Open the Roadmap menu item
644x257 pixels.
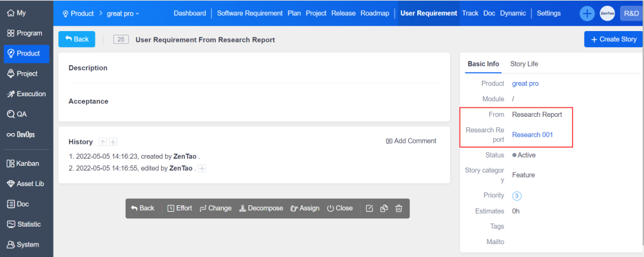(x=375, y=13)
